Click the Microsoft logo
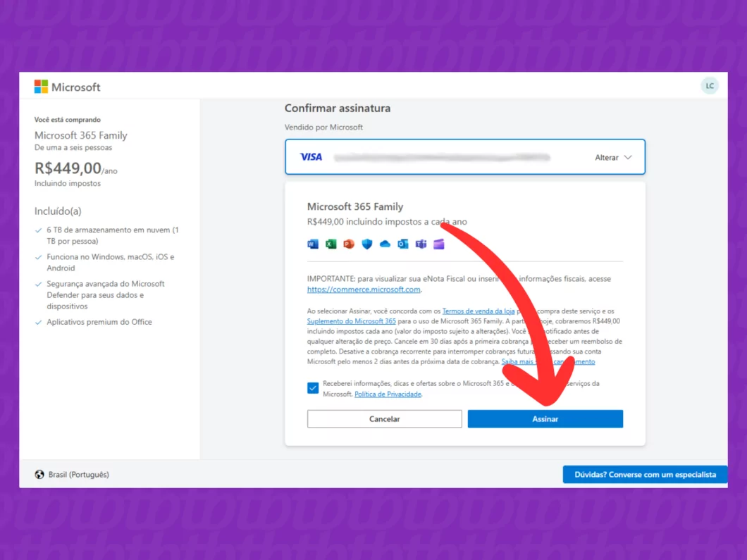Screen dimensions: 747x560 (67, 87)
